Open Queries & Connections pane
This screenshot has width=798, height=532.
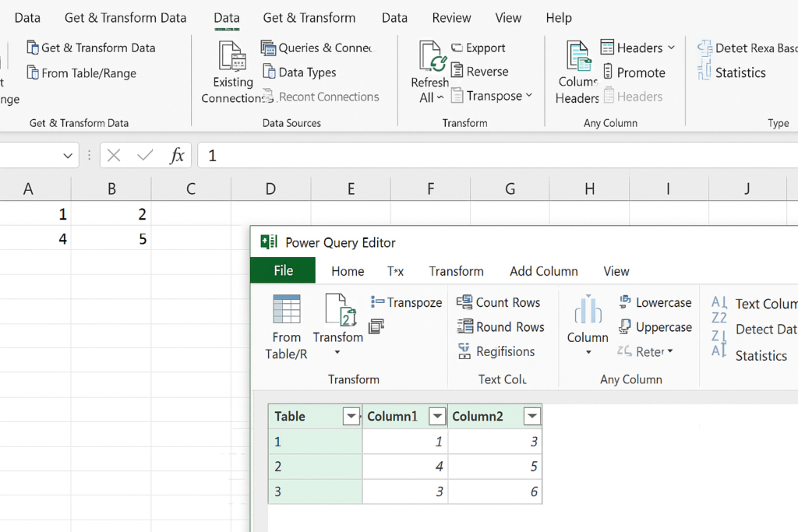click(x=316, y=48)
